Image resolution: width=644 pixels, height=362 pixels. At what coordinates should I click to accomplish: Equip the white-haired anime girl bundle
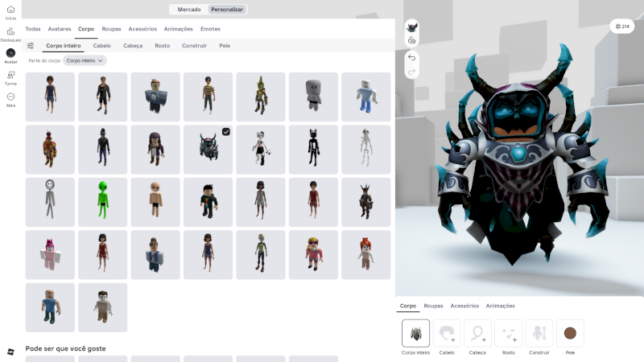pyautogui.click(x=260, y=150)
